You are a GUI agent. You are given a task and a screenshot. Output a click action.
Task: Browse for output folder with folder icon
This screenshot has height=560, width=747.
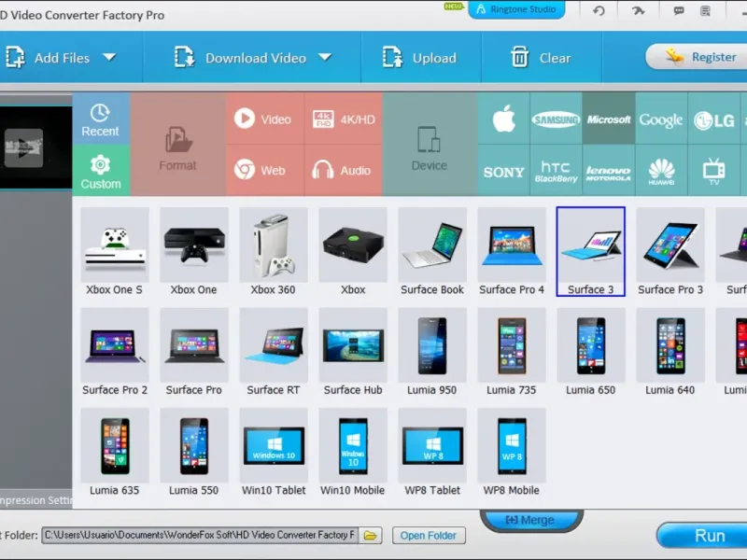370,535
